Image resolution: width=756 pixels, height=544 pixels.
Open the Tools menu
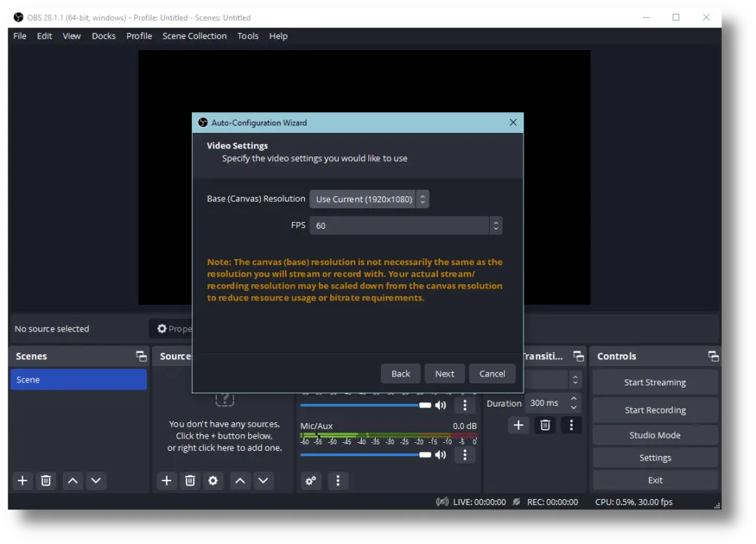[x=248, y=36]
